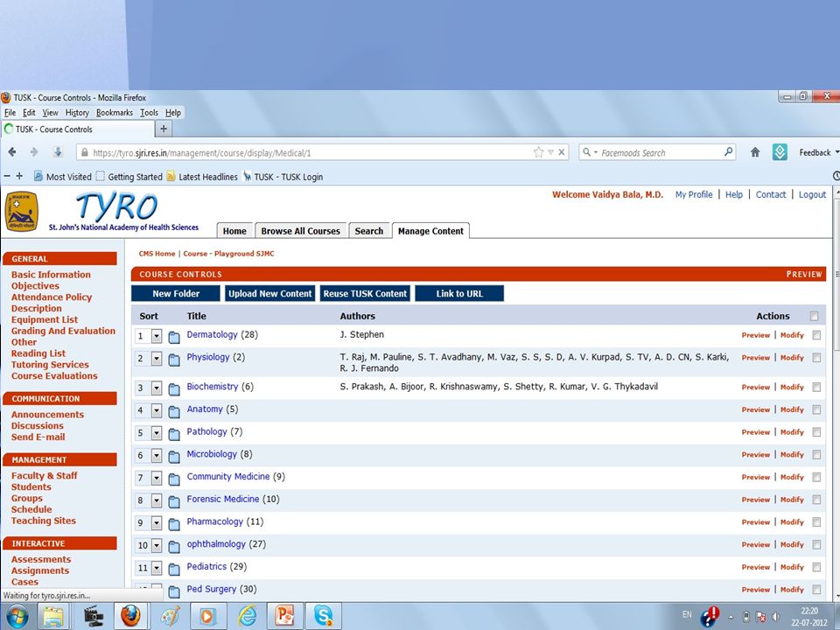The image size is (840, 630).
Task: Click the New Folder button
Action: tap(176, 294)
